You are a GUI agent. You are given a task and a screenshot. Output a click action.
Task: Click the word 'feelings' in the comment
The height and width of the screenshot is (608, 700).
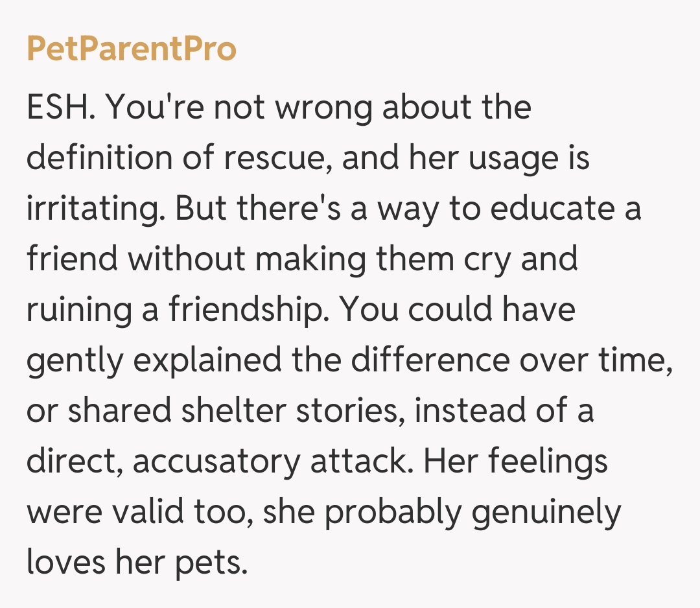pyautogui.click(x=548, y=461)
